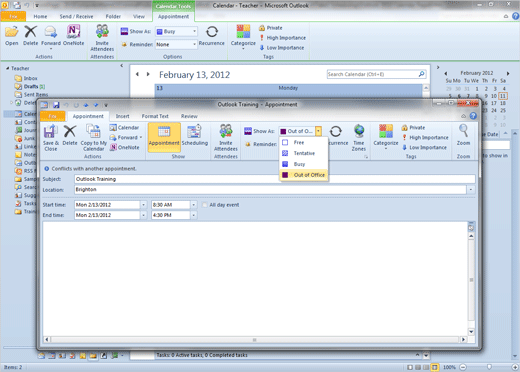
Task: Open the Help icon in appointment window
Action: click(473, 116)
